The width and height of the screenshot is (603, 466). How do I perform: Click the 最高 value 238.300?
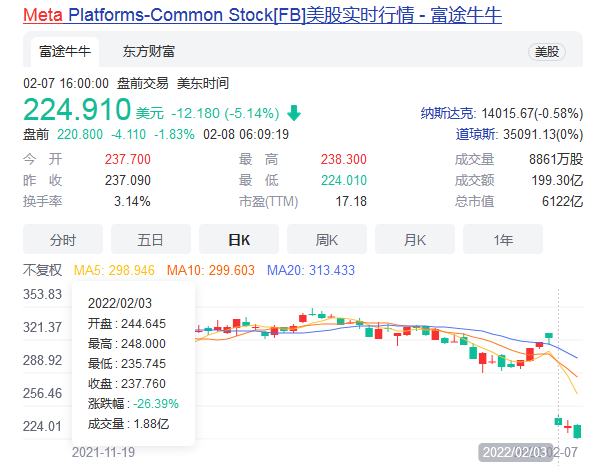click(x=344, y=159)
